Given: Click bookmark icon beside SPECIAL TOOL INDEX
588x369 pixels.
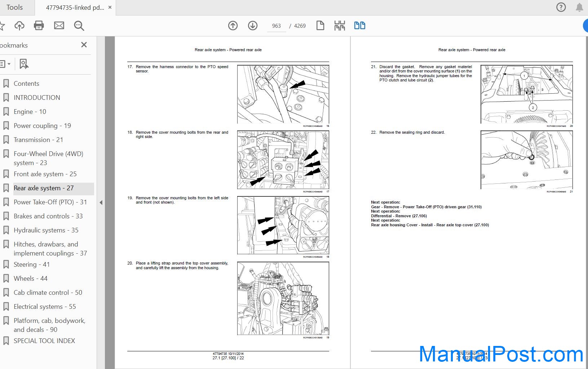Looking at the screenshot, I should [6, 341].
